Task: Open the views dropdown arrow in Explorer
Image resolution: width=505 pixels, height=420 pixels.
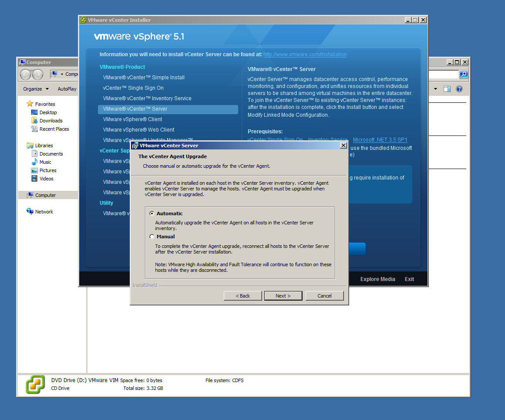Action: 435,89
